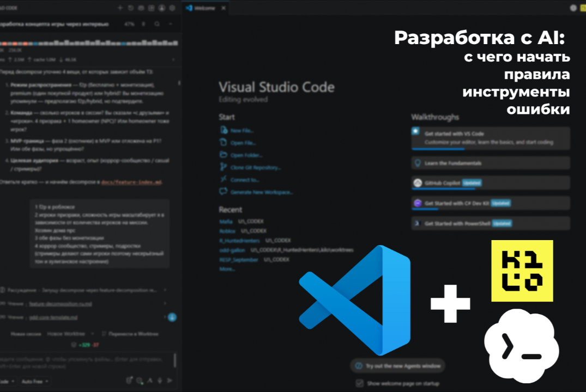This screenshot has height=392, width=586.
Task: Open odd-core-template.md file link
Action: (53, 317)
